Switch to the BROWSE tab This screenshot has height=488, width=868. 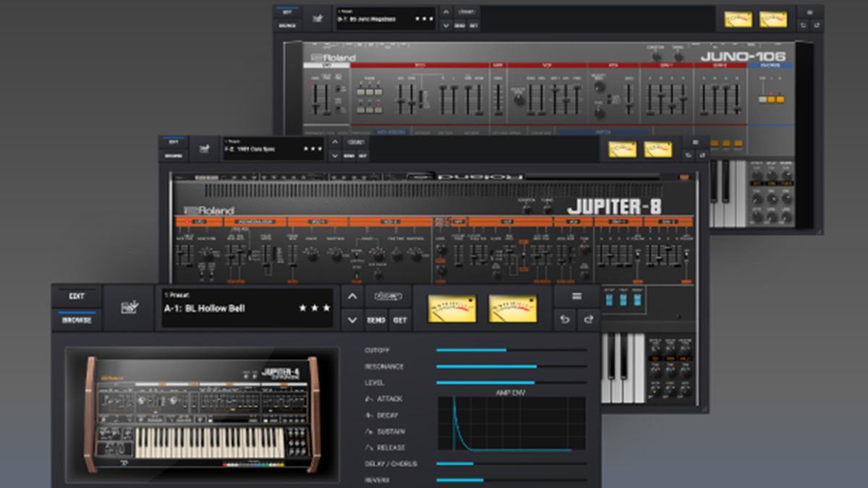pyautogui.click(x=76, y=320)
